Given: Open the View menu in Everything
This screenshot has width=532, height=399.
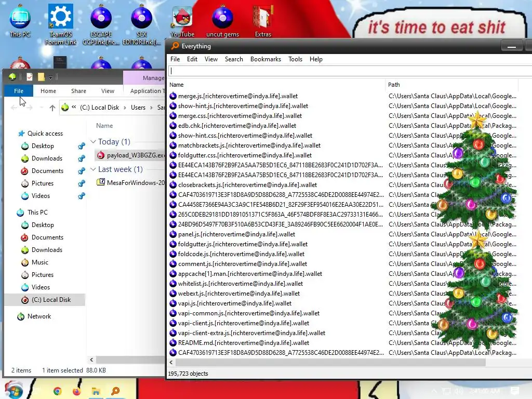Looking at the screenshot, I should [x=211, y=59].
